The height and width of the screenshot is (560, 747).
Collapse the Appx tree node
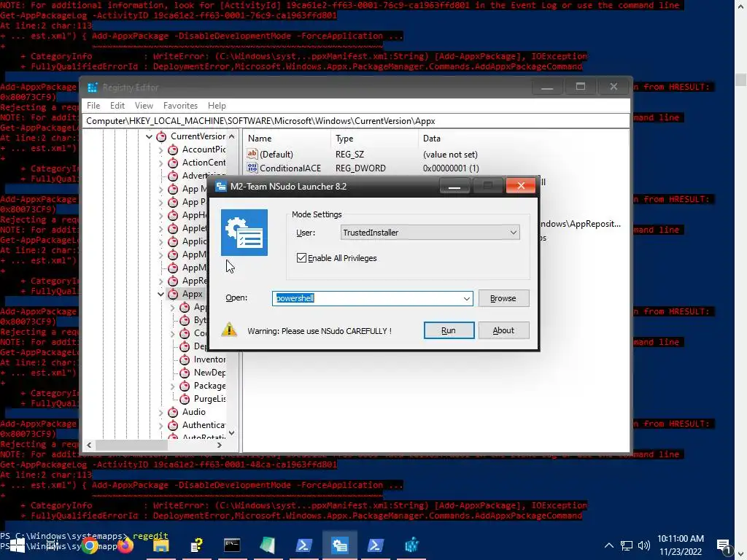[x=160, y=295]
